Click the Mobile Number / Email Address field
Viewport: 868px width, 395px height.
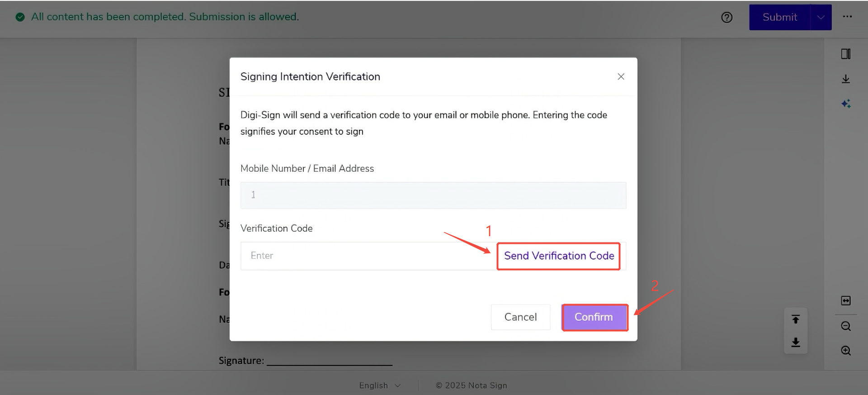click(x=433, y=195)
